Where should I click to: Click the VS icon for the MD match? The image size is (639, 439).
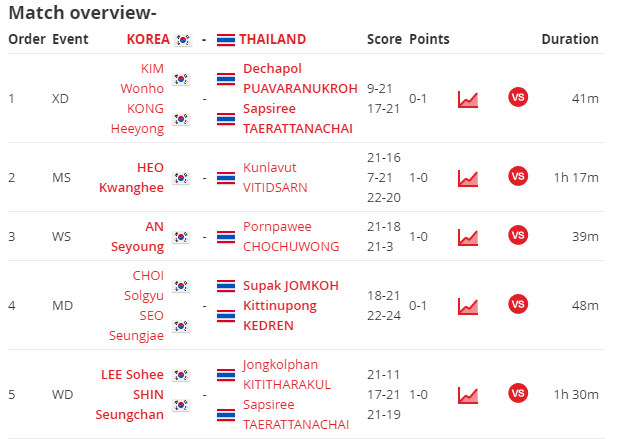tap(517, 304)
